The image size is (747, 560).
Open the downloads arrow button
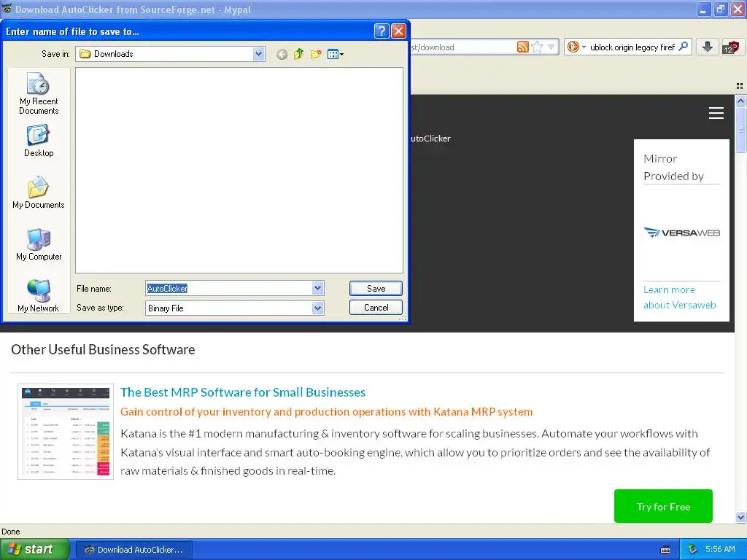coord(708,47)
